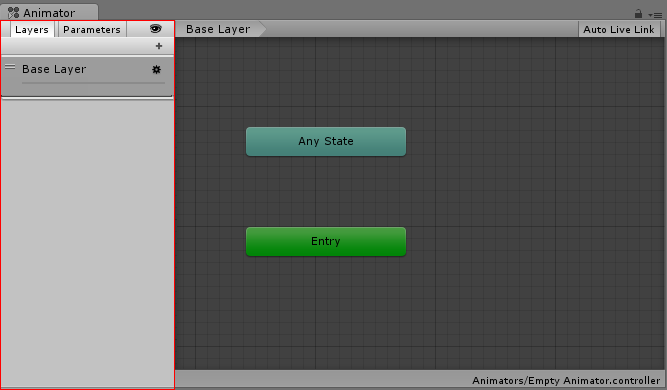Grab the Base Layer reorder handle
667x390 pixels.
pyautogui.click(x=10, y=67)
